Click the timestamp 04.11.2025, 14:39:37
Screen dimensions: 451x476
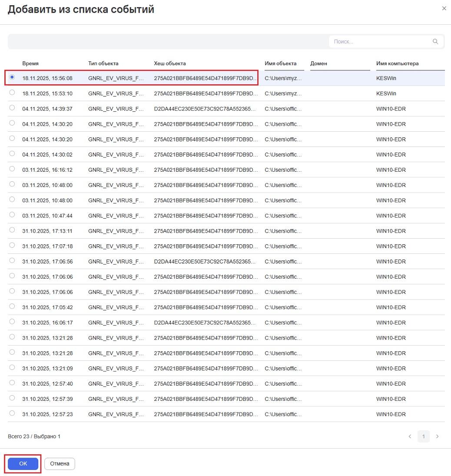point(47,109)
